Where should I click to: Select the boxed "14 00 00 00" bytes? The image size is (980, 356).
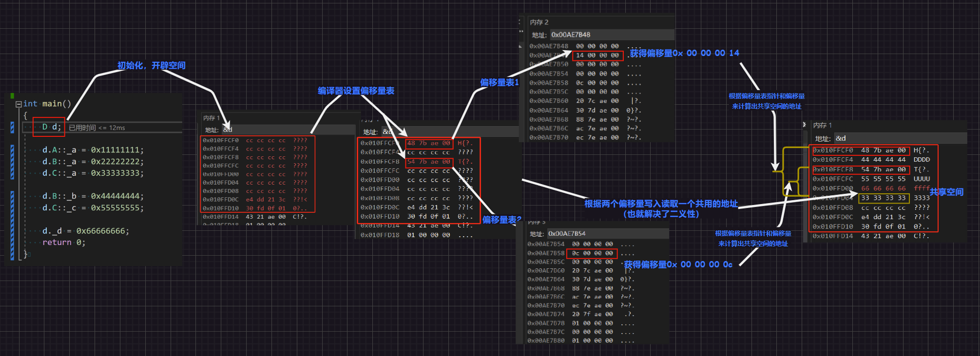click(x=597, y=56)
